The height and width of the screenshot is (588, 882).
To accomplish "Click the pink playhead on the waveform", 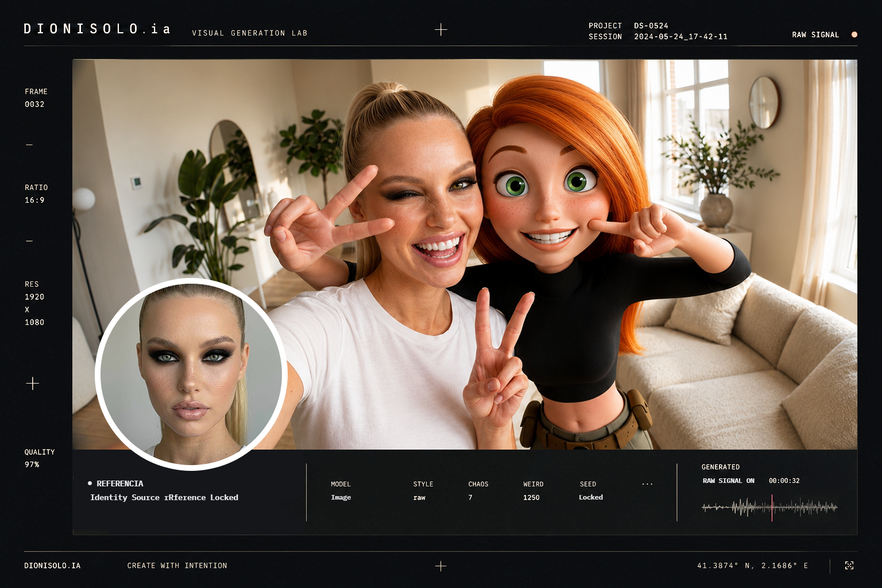I will coord(772,508).
